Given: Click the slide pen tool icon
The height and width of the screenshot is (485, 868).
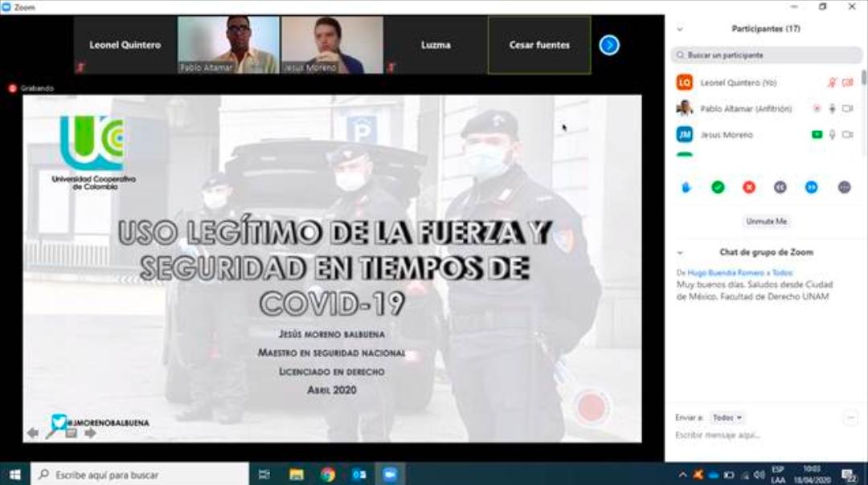Looking at the screenshot, I should pyautogui.click(x=51, y=433).
